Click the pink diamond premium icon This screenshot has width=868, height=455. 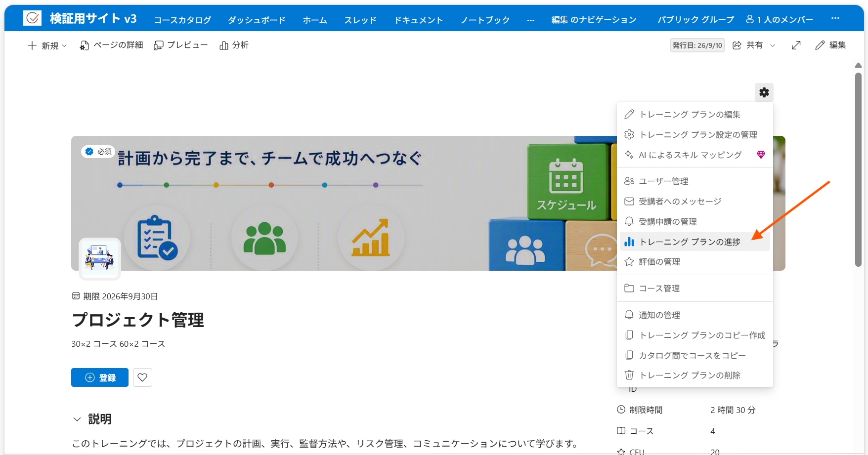(761, 155)
